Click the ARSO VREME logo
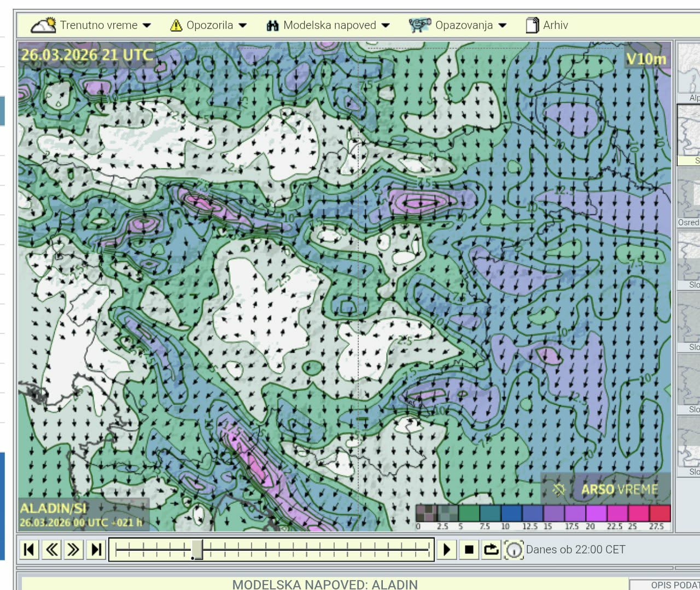The width and height of the screenshot is (700, 590). 606,489
